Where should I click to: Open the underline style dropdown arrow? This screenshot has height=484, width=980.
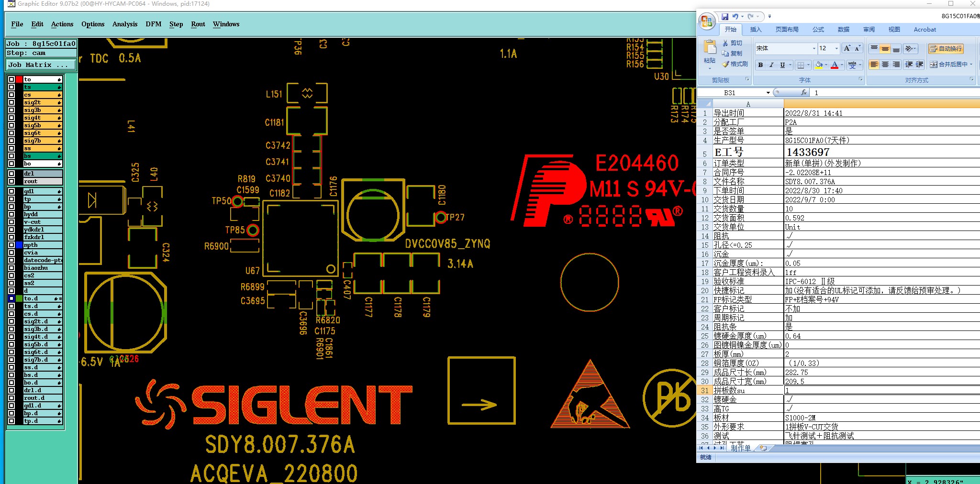[x=790, y=65]
